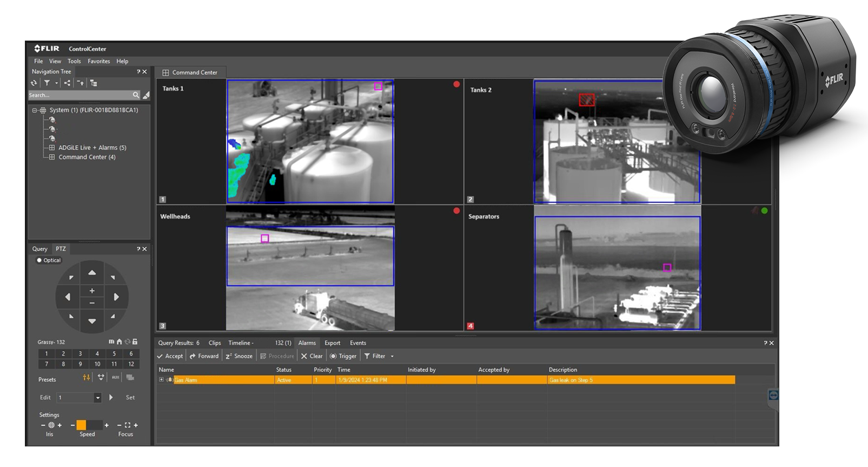The image size is (868, 467).
Task: Open the Edit preset number dropdown
Action: [x=98, y=398]
